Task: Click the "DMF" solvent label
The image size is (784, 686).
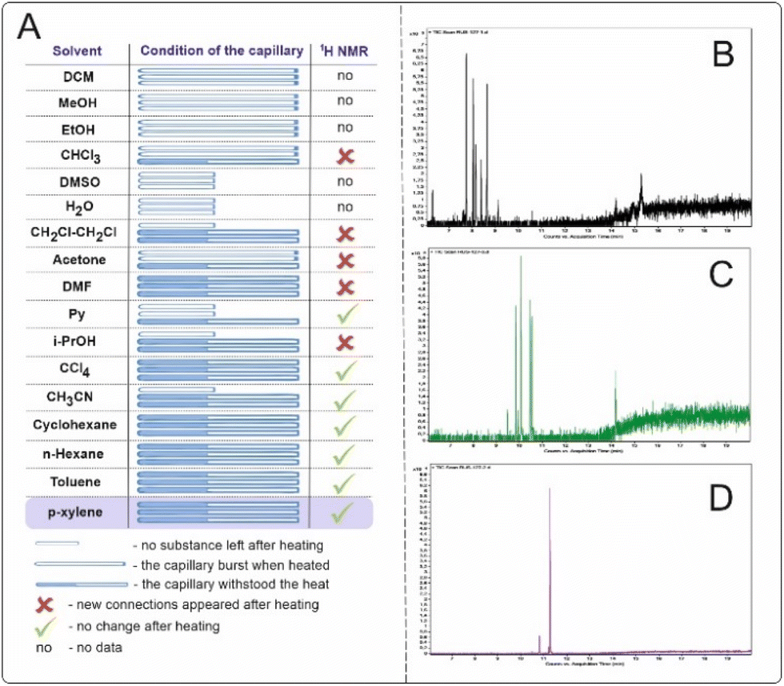Action: tap(77, 287)
